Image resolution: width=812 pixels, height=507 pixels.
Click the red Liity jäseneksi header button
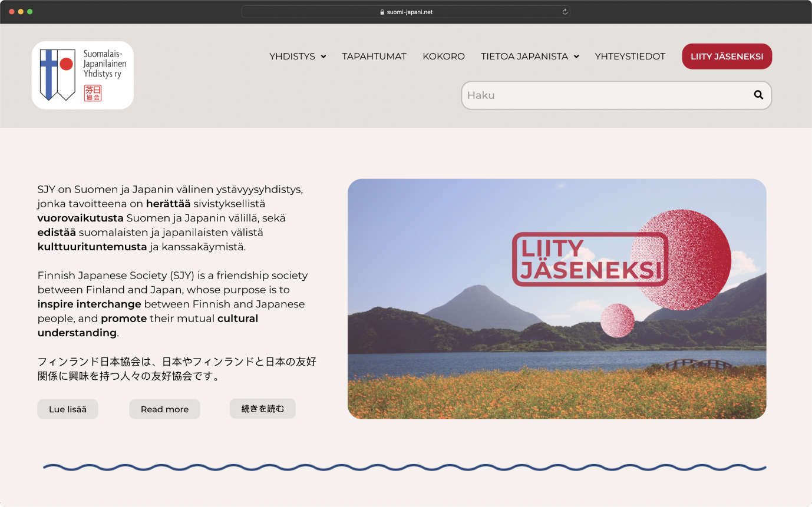(727, 57)
